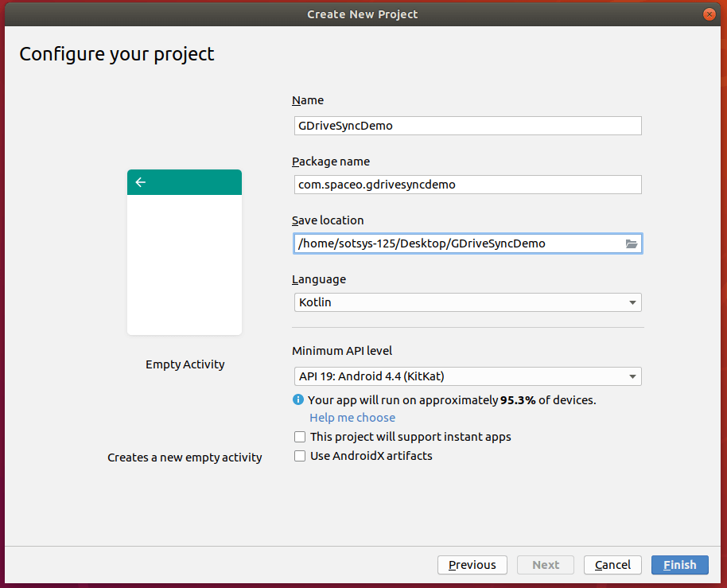Close the Create New Project window

pos(709,14)
